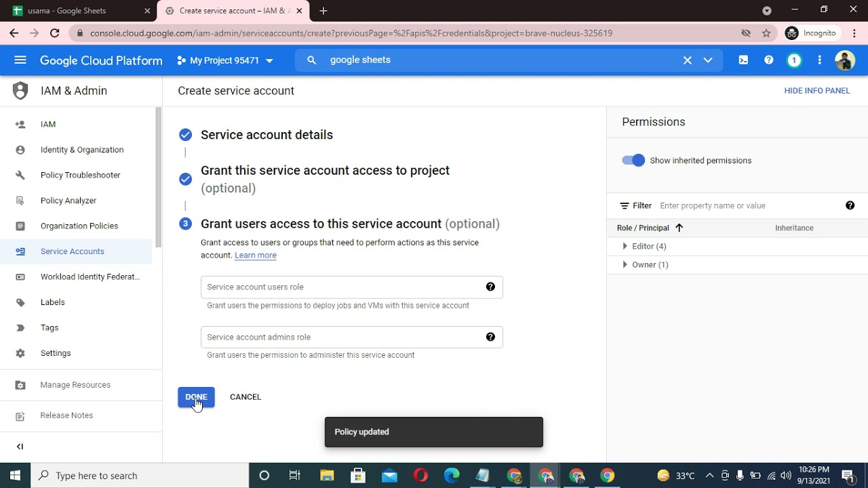The height and width of the screenshot is (488, 868).
Task: Go to Google Cloud Platform home
Action: coord(101,60)
